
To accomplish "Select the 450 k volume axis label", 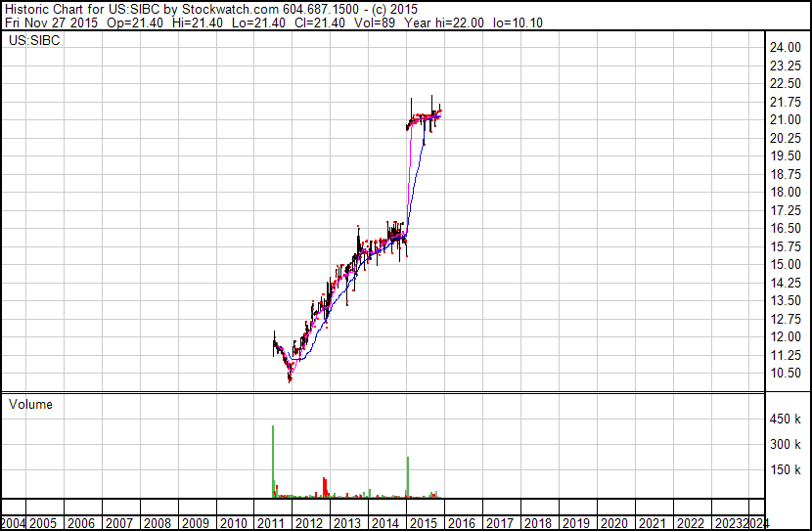I will 785,420.
